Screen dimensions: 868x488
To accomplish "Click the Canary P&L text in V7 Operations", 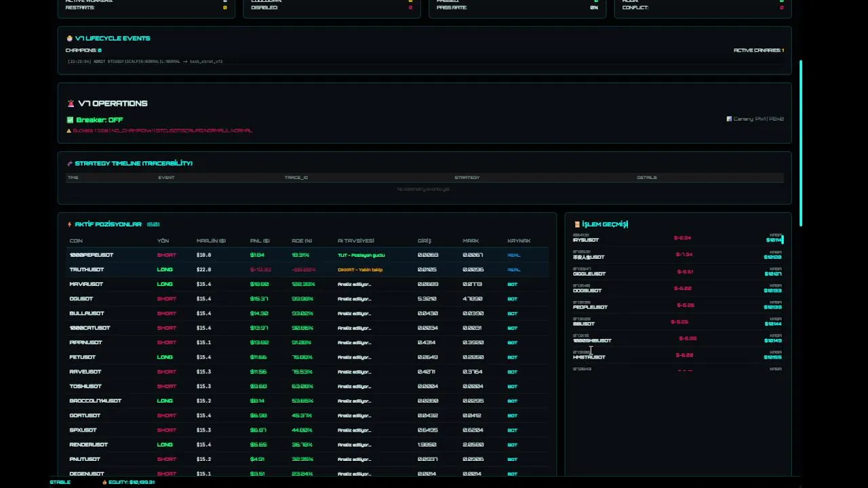I will 758,119.
